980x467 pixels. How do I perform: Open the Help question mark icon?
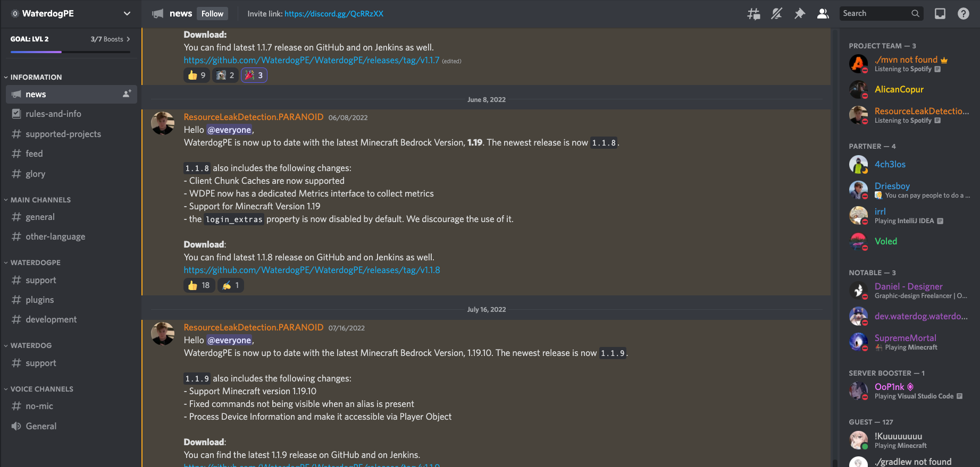click(963, 14)
